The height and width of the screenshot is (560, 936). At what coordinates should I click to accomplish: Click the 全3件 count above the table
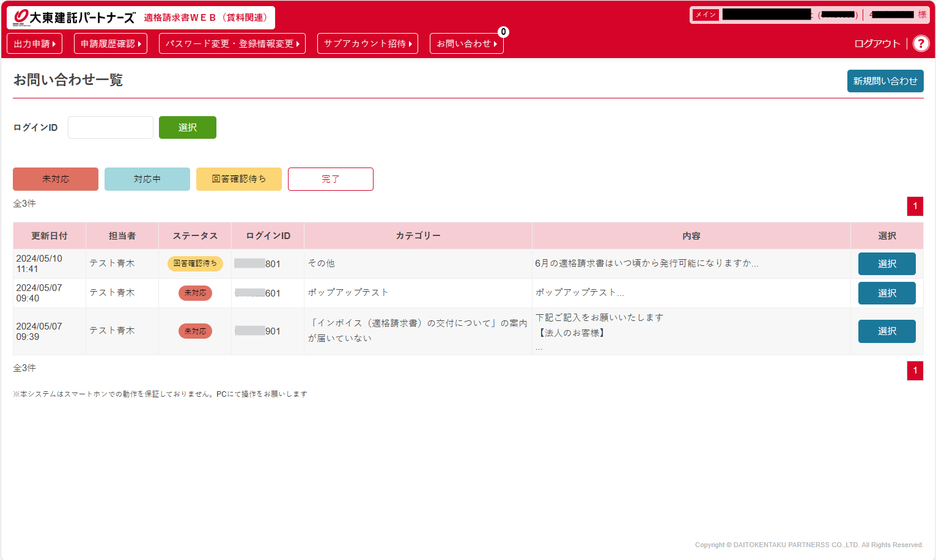[x=24, y=204]
